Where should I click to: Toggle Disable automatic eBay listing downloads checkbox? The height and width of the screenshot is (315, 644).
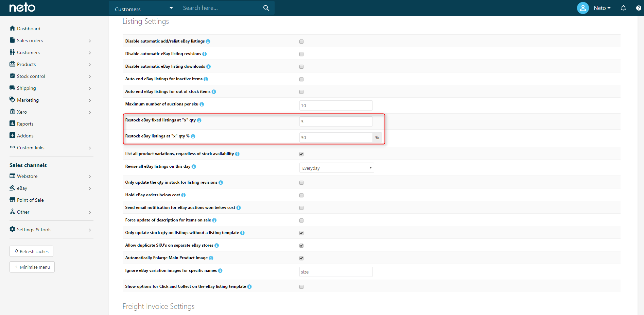tap(301, 67)
